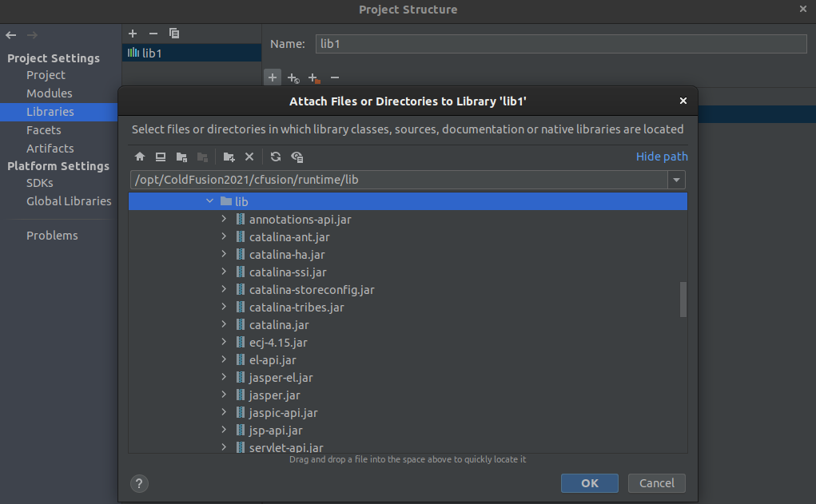The image size is (816, 504).
Task: Toggle show hidden files icon
Action: 297,157
